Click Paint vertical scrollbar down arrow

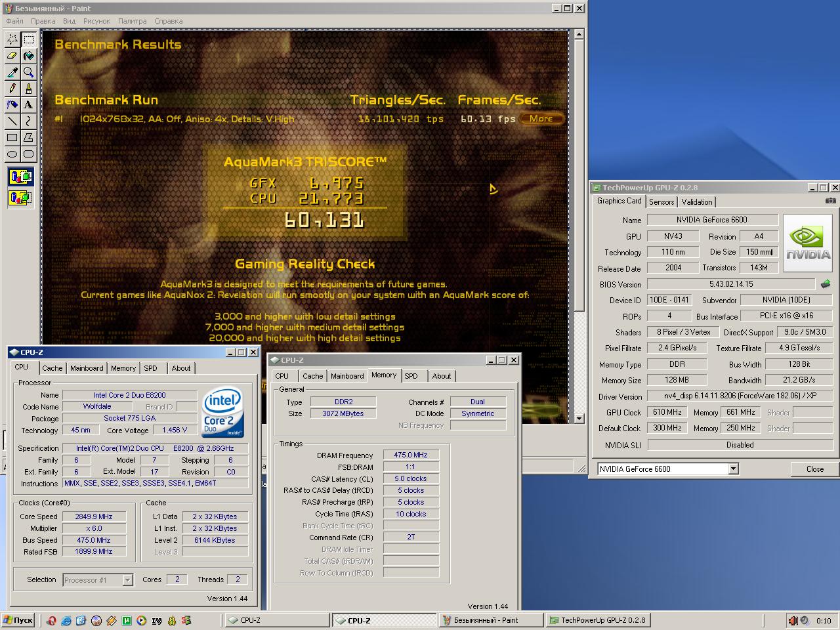pos(579,418)
